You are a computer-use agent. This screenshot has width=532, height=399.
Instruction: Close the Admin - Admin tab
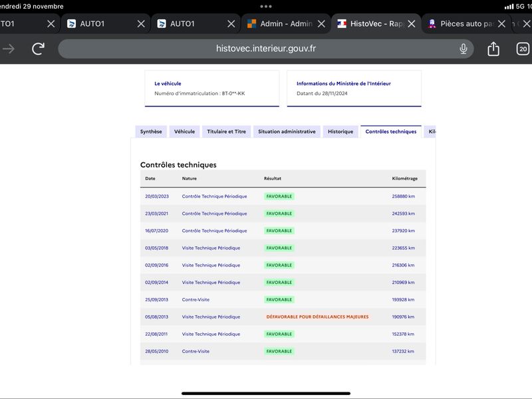(321, 24)
